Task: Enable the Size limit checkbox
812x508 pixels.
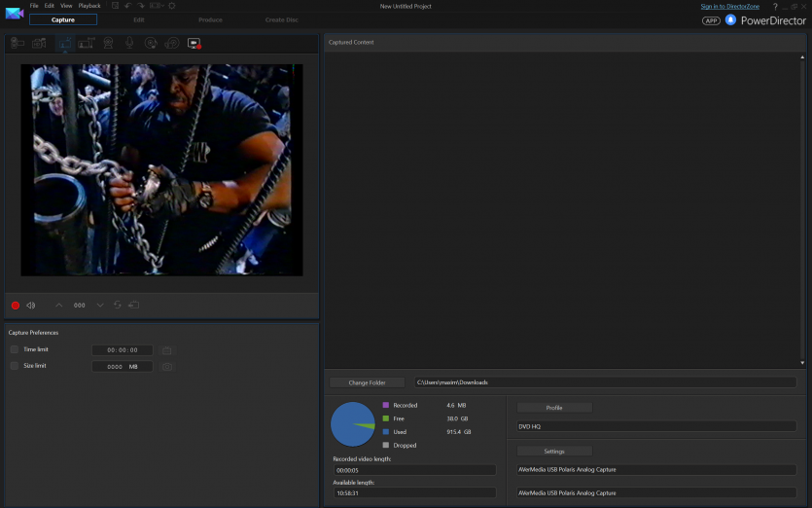Action: click(x=15, y=366)
